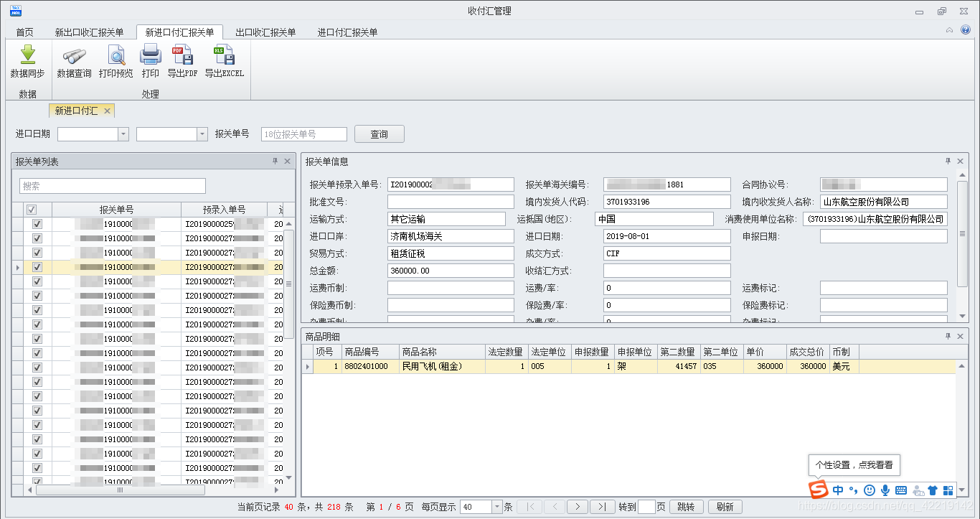Go to the next page with > button
Image resolution: width=980 pixels, height=519 pixels.
click(x=578, y=507)
